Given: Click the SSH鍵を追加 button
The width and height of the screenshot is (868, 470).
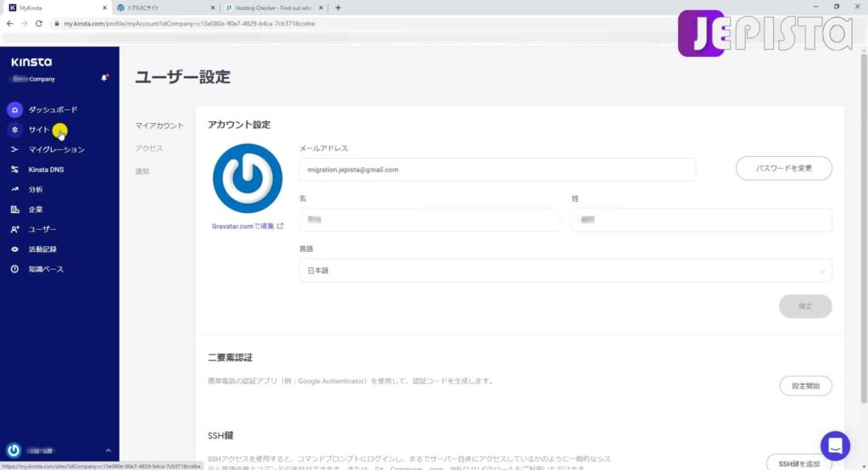Looking at the screenshot, I should pyautogui.click(x=798, y=463).
